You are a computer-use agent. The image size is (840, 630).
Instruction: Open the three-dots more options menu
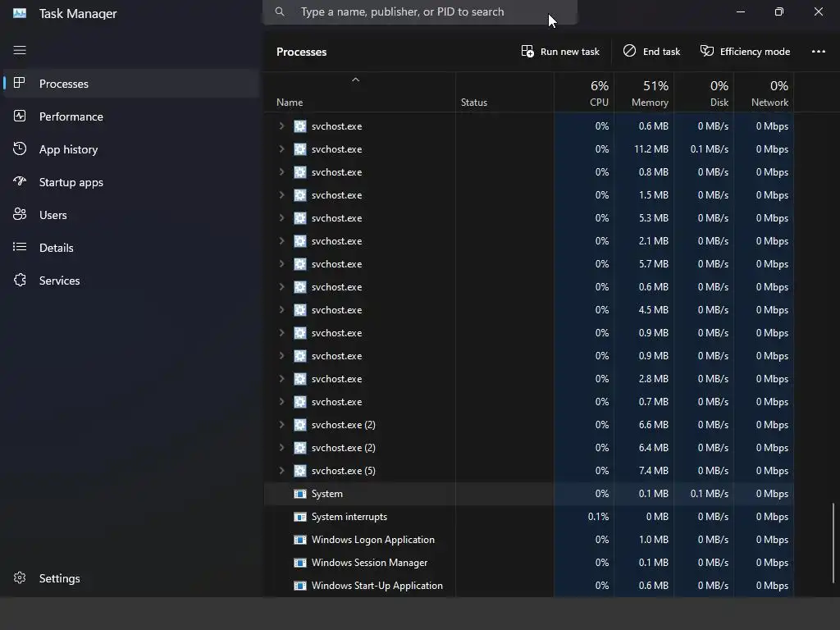(818, 52)
